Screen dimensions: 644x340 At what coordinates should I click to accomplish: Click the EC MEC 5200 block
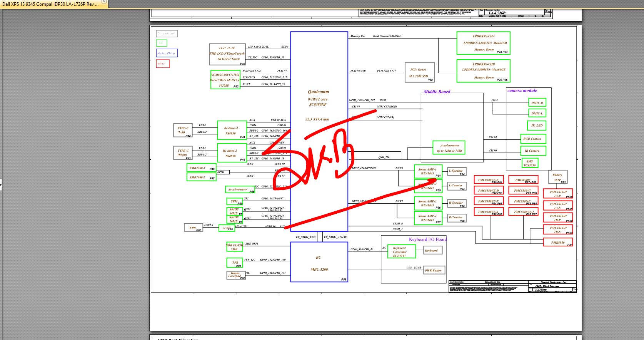319,262
